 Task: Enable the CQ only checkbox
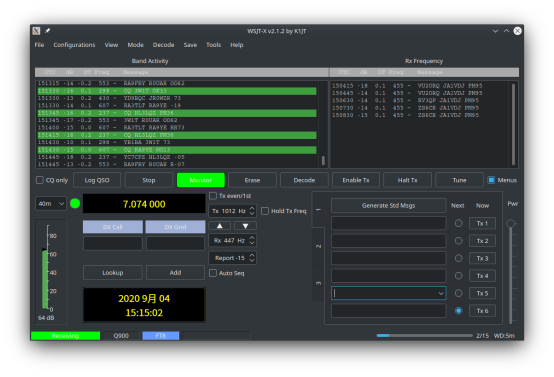point(40,180)
